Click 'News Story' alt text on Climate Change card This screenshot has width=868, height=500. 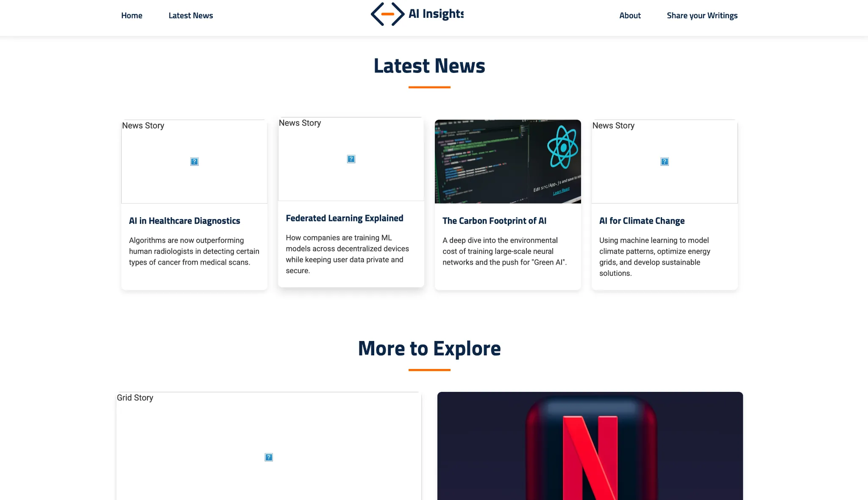[614, 126]
